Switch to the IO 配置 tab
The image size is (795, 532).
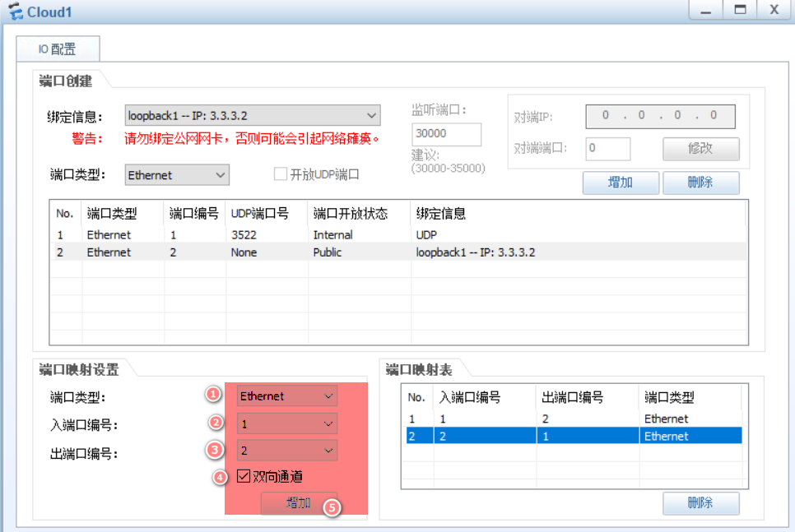tap(58, 49)
